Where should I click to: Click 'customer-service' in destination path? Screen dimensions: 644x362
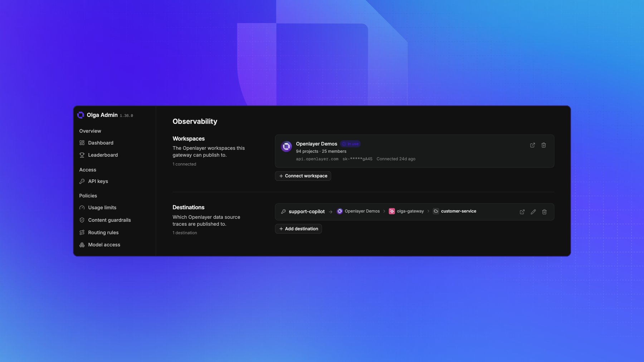459,211
